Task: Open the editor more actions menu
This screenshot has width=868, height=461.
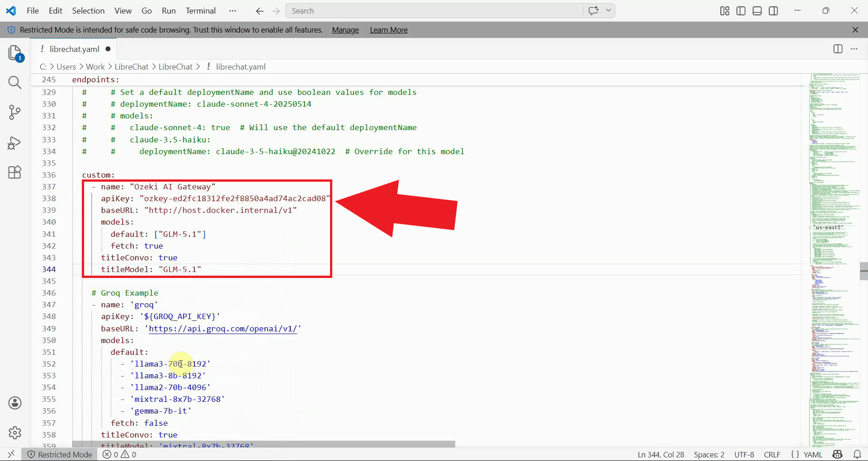Action: [x=855, y=49]
